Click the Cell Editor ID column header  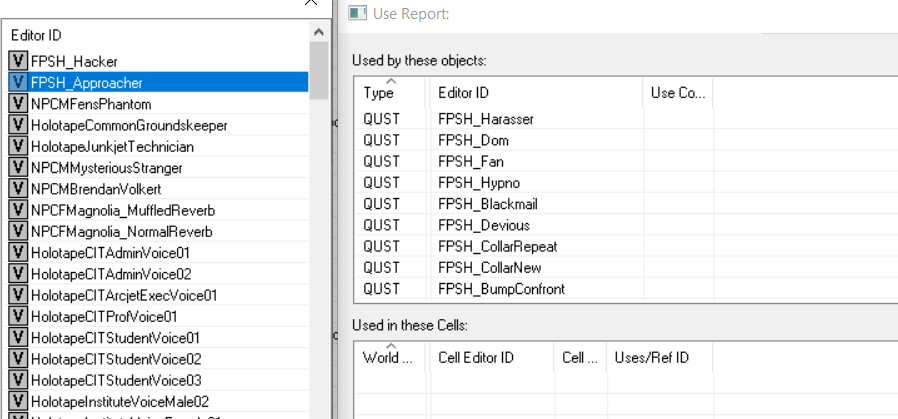[493, 357]
